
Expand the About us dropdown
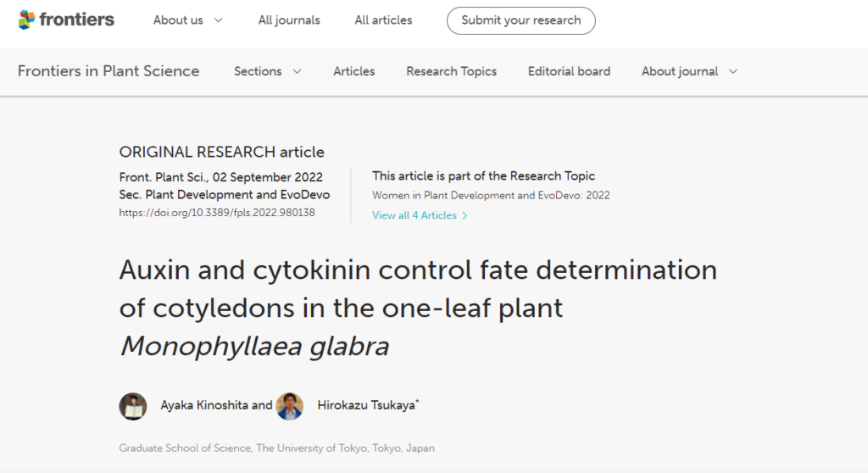(188, 20)
